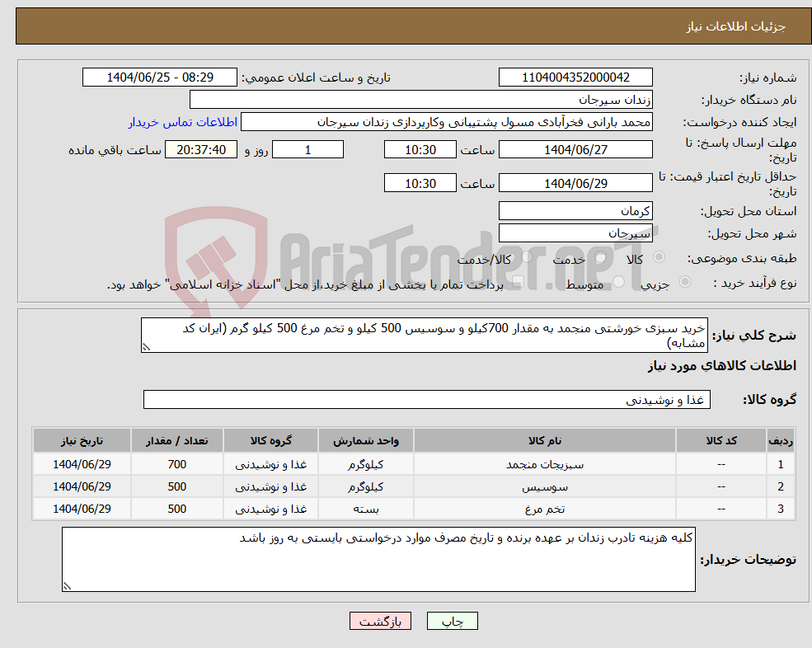Select the عمده purchase process option
The height and width of the screenshot is (648, 812).
tap(517, 280)
